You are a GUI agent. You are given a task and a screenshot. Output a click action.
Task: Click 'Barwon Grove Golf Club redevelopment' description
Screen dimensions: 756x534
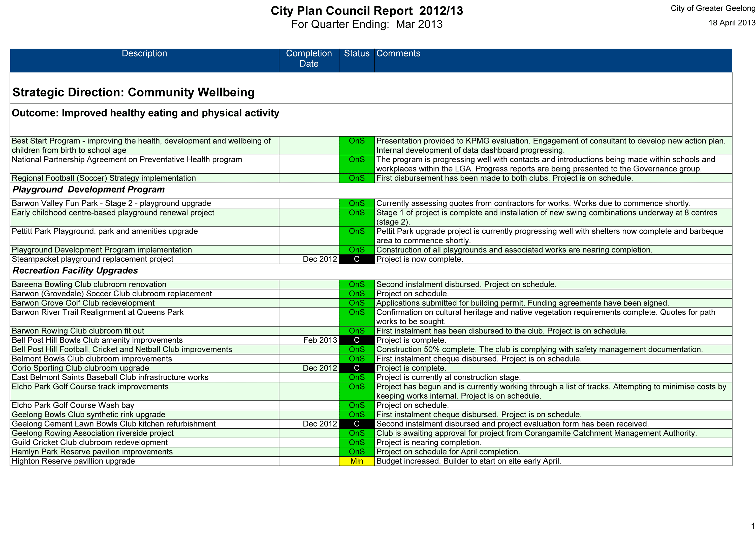[83, 303]
